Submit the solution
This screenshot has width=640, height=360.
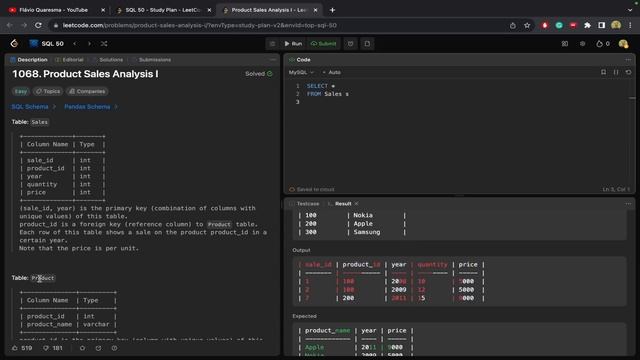point(323,43)
